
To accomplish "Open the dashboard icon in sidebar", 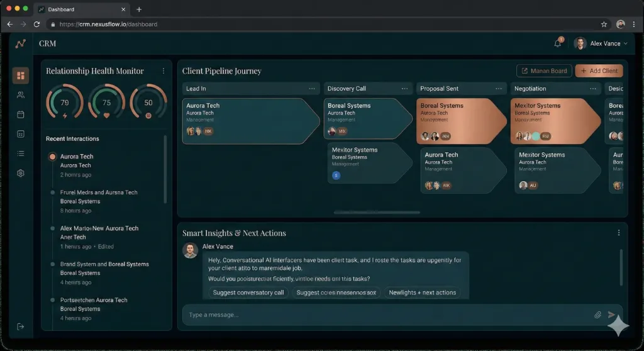I will point(21,76).
